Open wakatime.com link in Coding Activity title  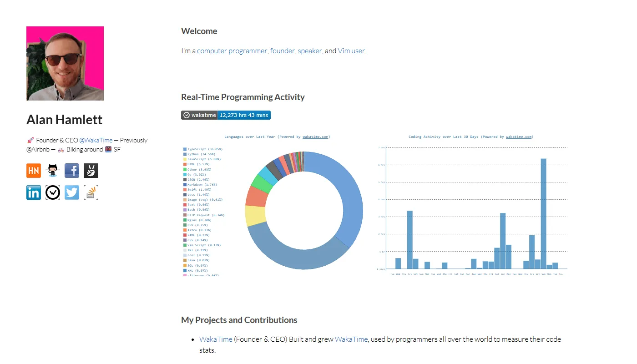pos(519,136)
